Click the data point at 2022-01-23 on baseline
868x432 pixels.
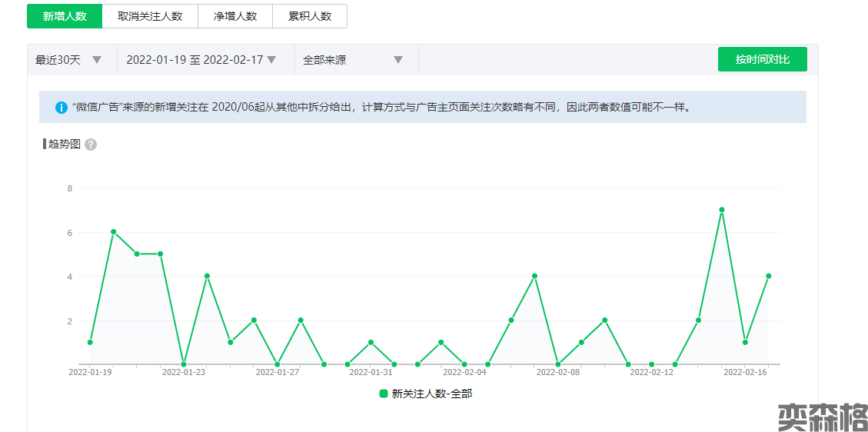coord(184,364)
